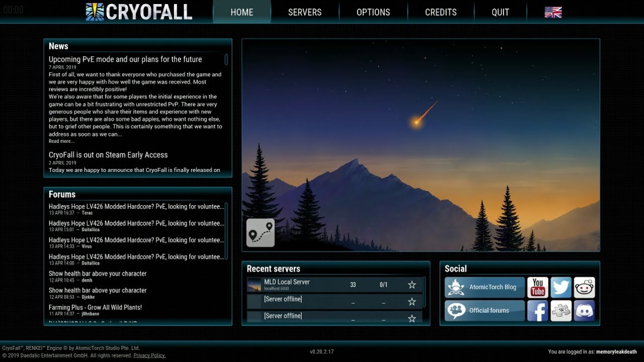
Task: Open the Official forums button
Action: (x=485, y=310)
